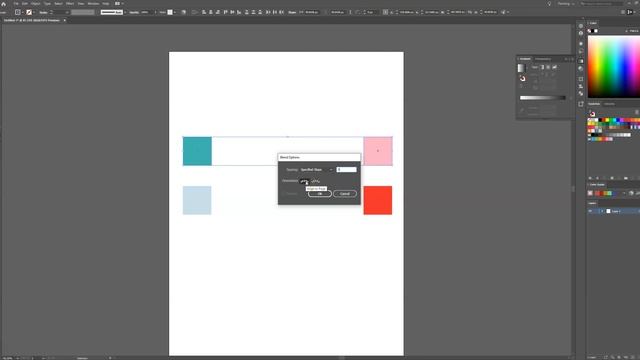Click the Color panel tab
This screenshot has height=360, width=640.
(x=593, y=23)
